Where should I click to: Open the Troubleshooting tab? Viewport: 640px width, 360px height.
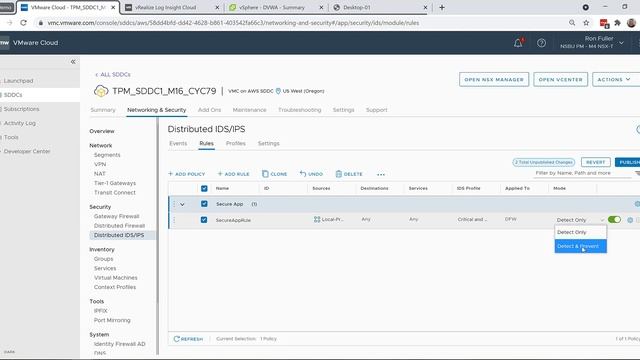(300, 110)
